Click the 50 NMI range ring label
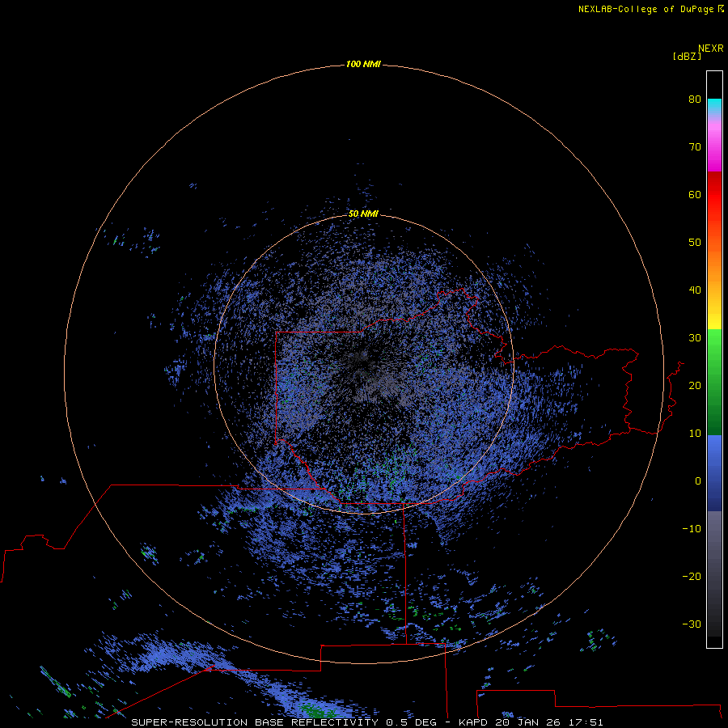This screenshot has width=728, height=728. pos(363,214)
